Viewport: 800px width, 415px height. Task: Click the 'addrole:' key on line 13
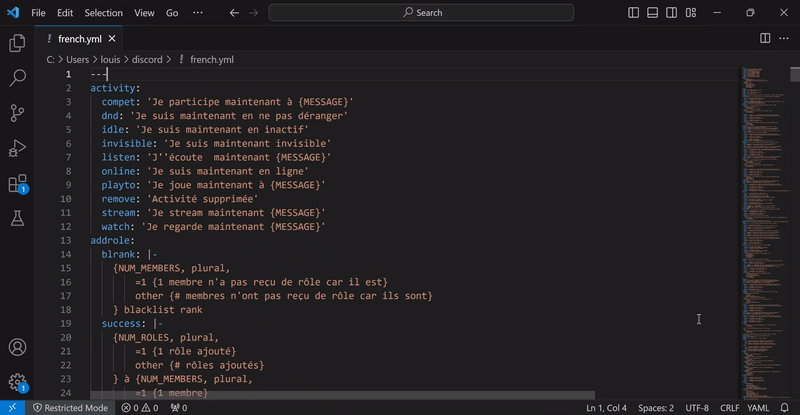pos(112,240)
